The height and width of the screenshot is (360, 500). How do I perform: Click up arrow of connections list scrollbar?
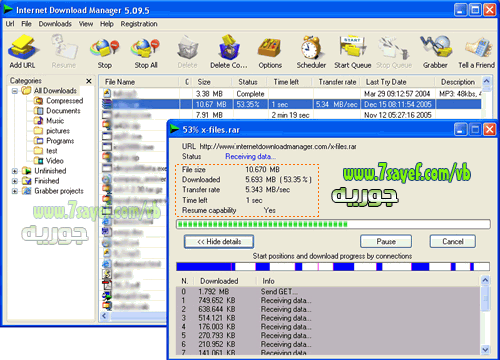[485, 280]
